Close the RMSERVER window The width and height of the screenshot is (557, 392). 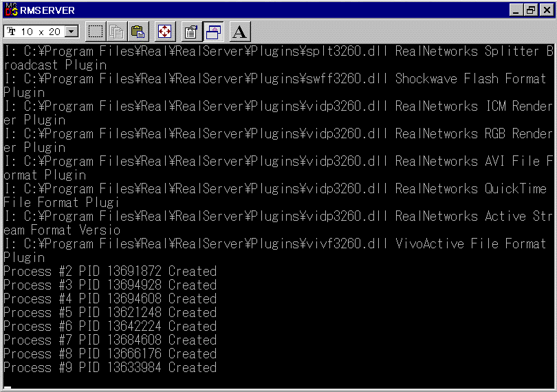[547, 10]
